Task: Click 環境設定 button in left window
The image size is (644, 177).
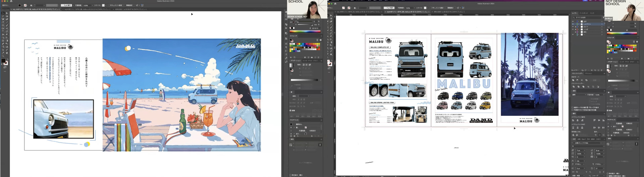Action: point(129,5)
